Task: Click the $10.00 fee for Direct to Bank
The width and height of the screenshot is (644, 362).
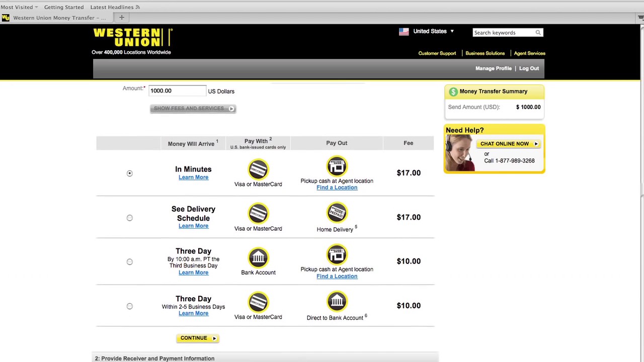Action: [409, 306]
